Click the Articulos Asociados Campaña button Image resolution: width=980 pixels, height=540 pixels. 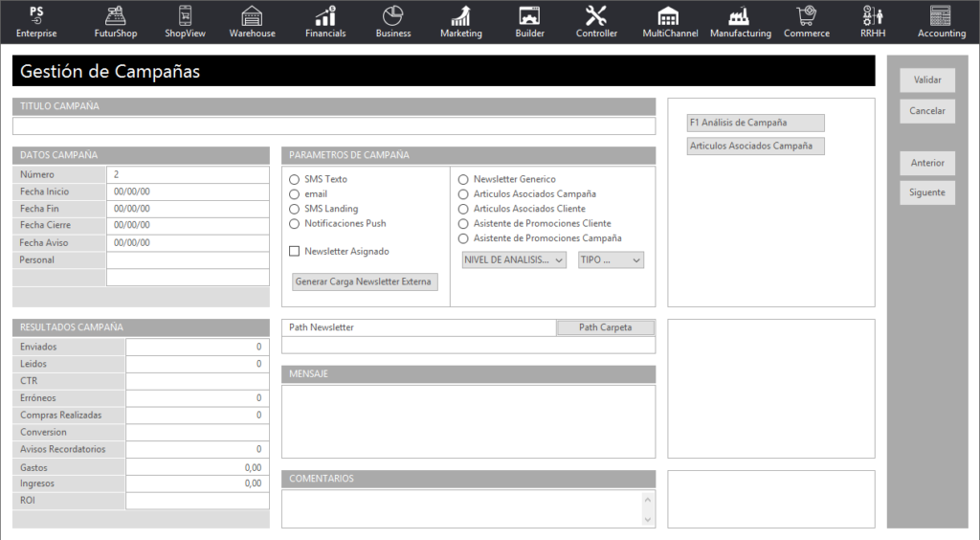pyautogui.click(x=756, y=146)
